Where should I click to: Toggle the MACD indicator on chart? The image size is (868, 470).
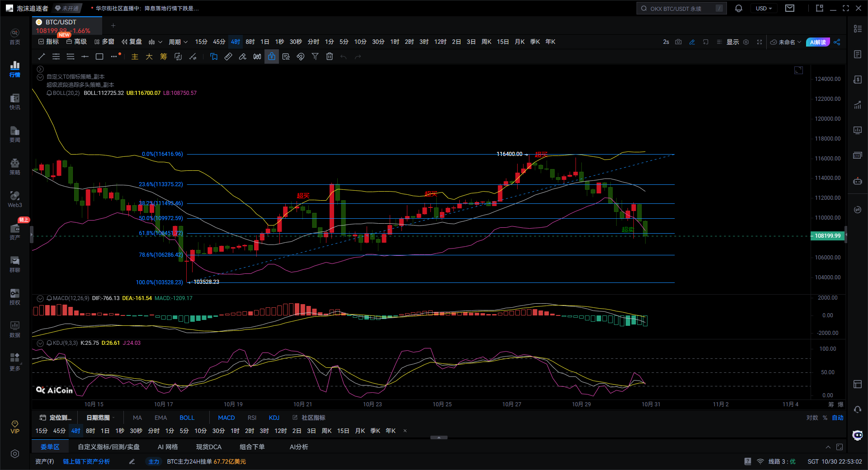tap(226, 418)
